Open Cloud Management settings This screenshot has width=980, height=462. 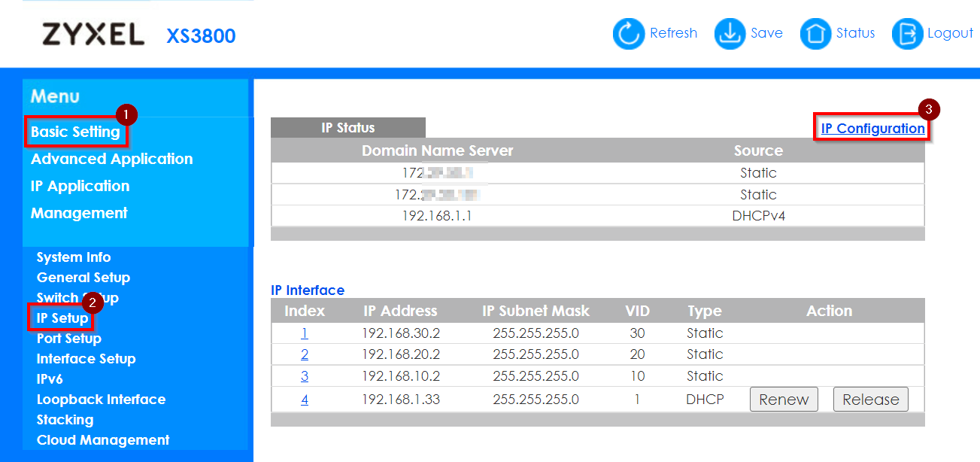tap(103, 440)
